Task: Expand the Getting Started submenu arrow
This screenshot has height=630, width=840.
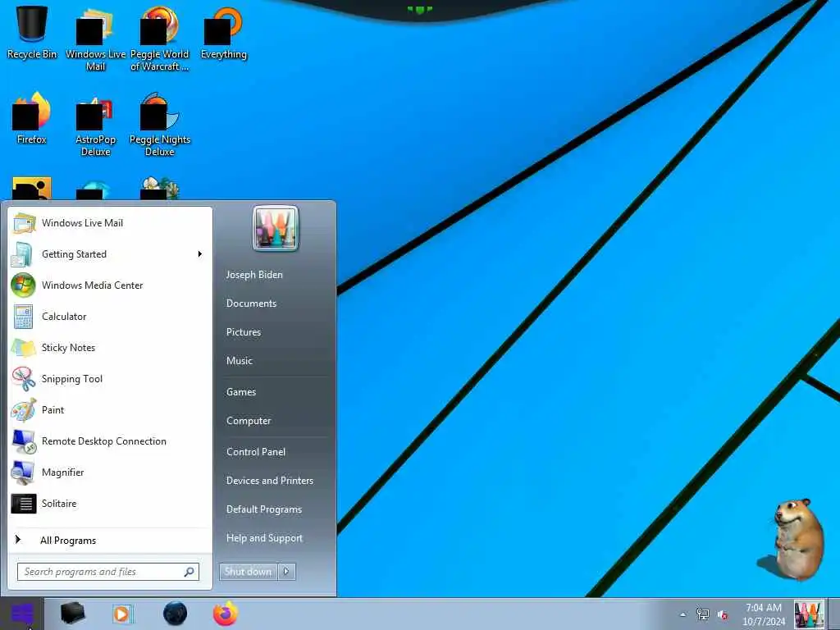Action: tap(200, 254)
